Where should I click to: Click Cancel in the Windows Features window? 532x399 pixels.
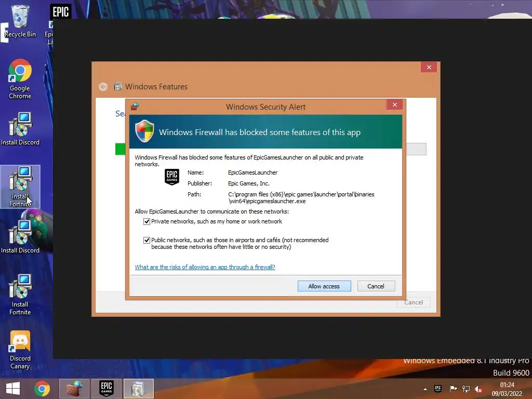point(413,302)
